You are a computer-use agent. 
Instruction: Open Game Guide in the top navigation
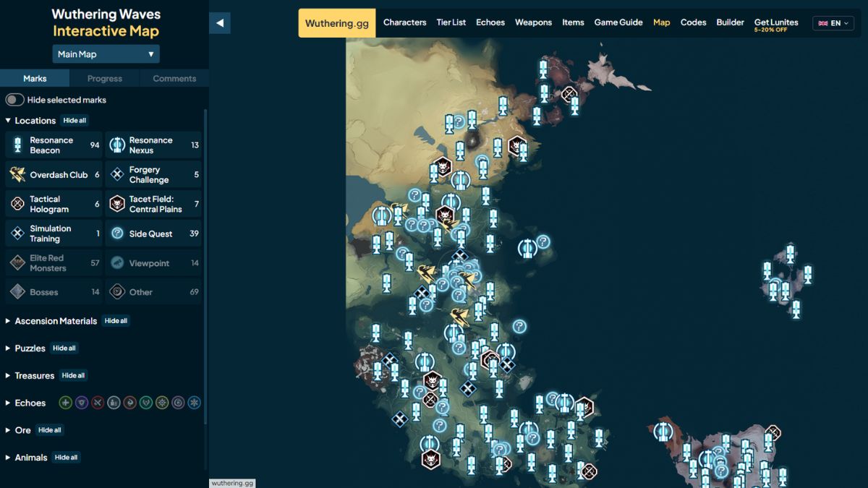(618, 22)
